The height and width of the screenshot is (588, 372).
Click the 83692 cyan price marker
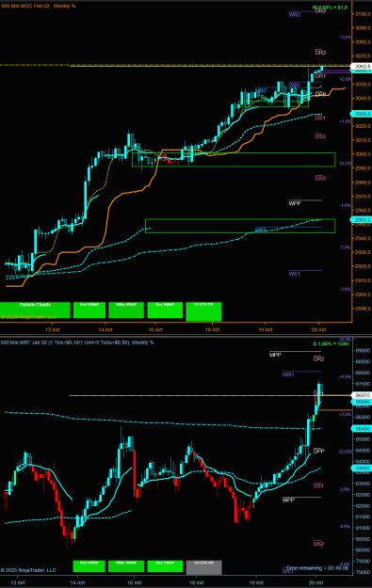coord(362,469)
